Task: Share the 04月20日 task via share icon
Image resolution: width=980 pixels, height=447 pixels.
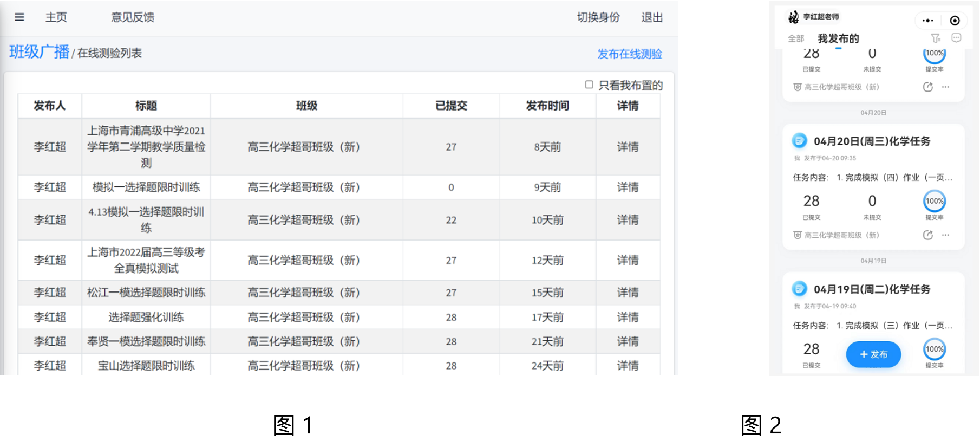Action: (x=928, y=235)
